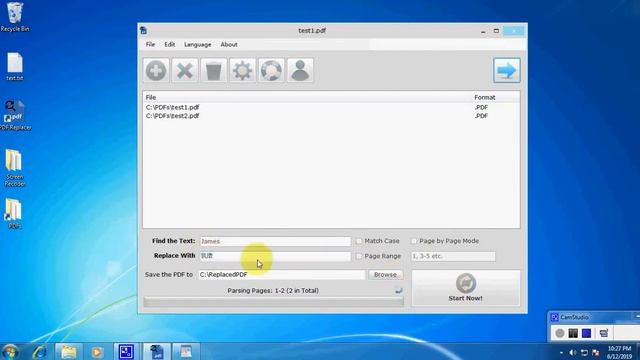The height and width of the screenshot is (360, 640).
Task: Click the Replace With input field
Action: point(275,256)
